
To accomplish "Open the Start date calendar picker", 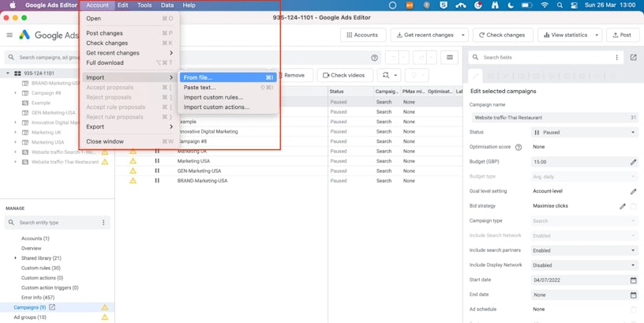I will (633, 280).
